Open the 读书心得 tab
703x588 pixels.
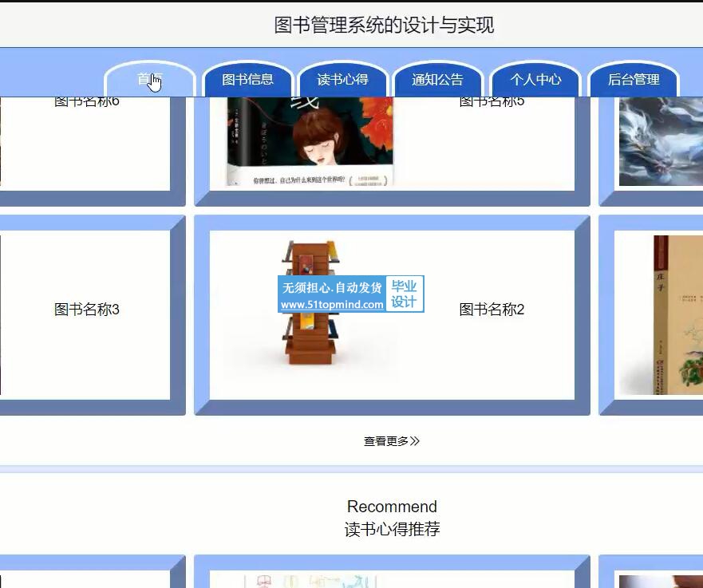pyautogui.click(x=342, y=79)
